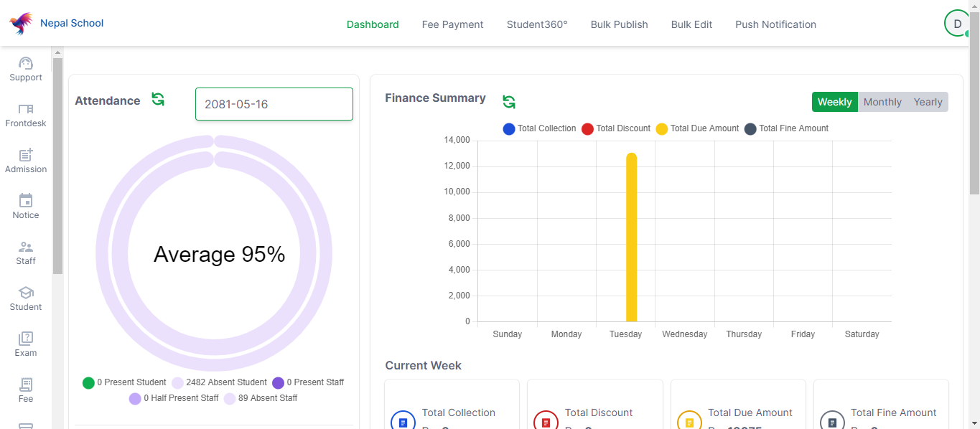Go to the Student360° tab

[x=536, y=24]
